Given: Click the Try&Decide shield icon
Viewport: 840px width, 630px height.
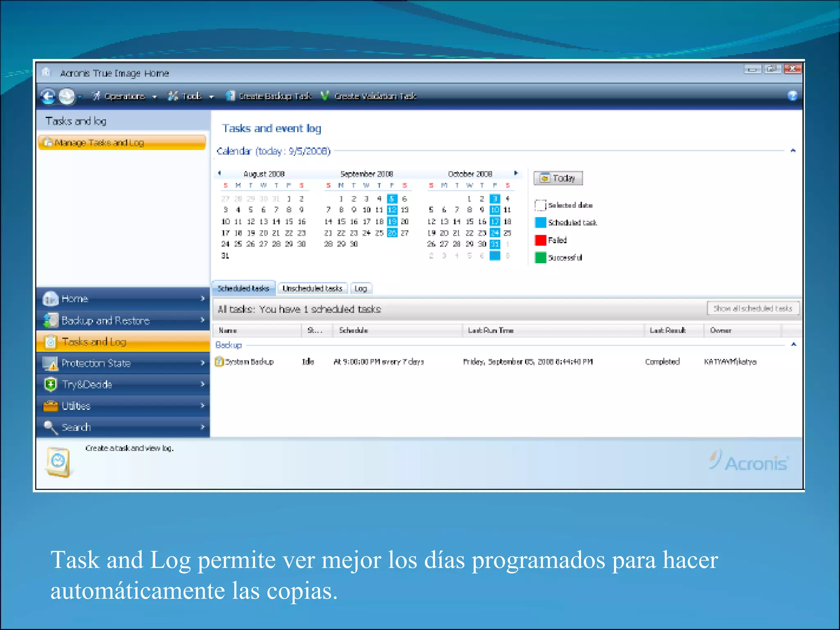Looking at the screenshot, I should point(50,384).
